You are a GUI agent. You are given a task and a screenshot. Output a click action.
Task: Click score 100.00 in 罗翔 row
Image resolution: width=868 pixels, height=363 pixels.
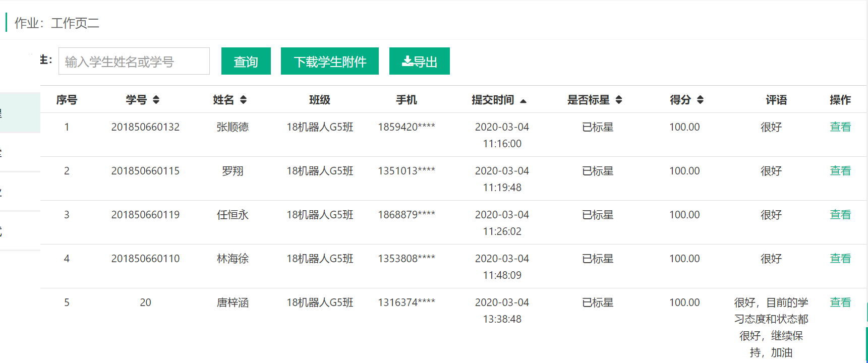684,171
